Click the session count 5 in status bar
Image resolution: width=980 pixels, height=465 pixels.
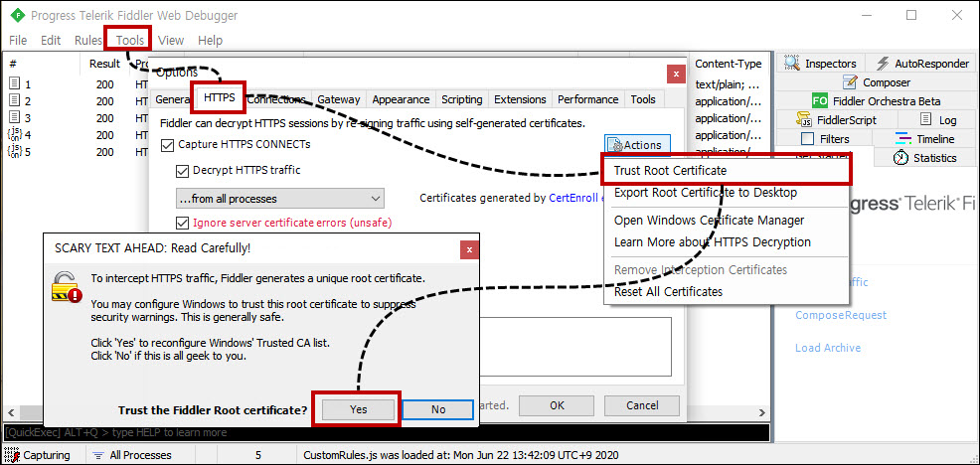pos(258,455)
